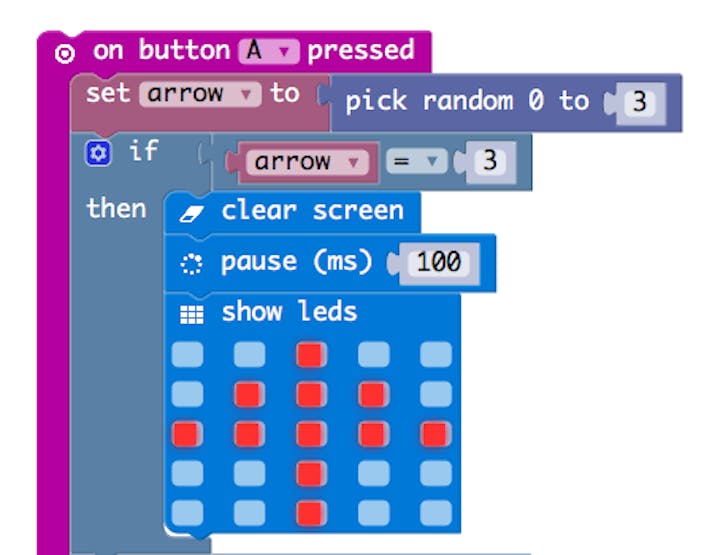Toggle the top-left unlit LED
This screenshot has width=709, height=555.
pos(187,354)
